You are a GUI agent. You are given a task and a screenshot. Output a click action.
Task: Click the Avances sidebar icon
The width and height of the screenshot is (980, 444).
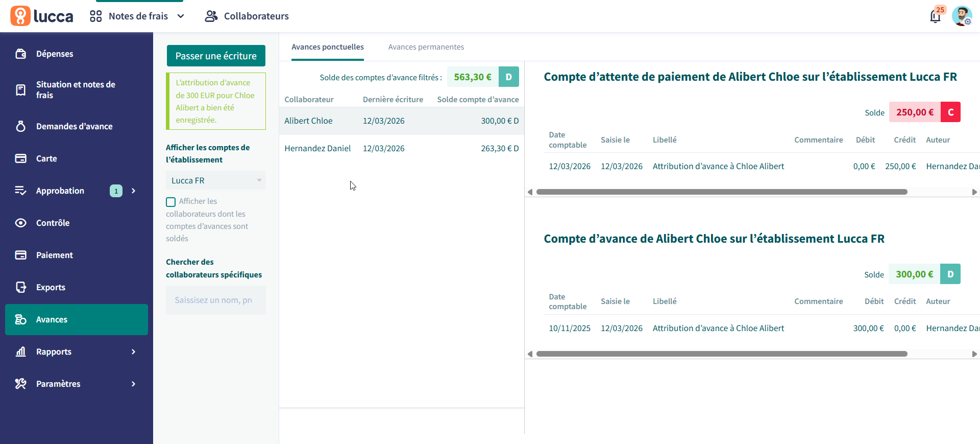coord(21,319)
